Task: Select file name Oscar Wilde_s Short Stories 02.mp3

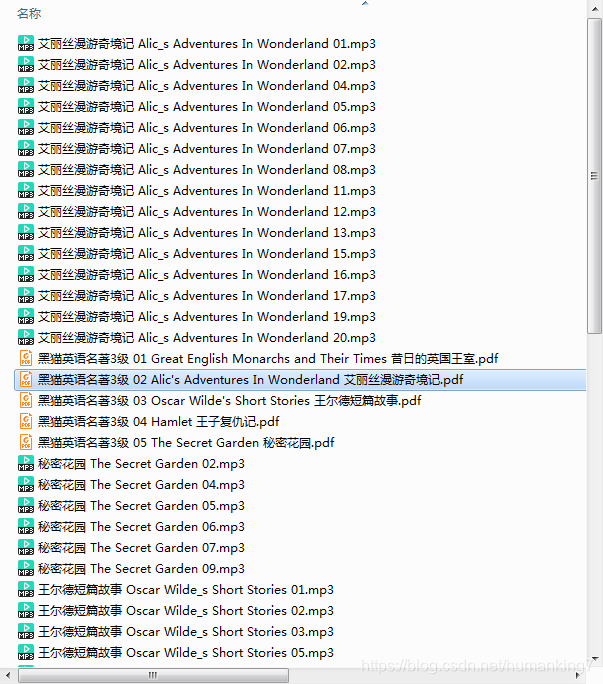Action: 185,610
